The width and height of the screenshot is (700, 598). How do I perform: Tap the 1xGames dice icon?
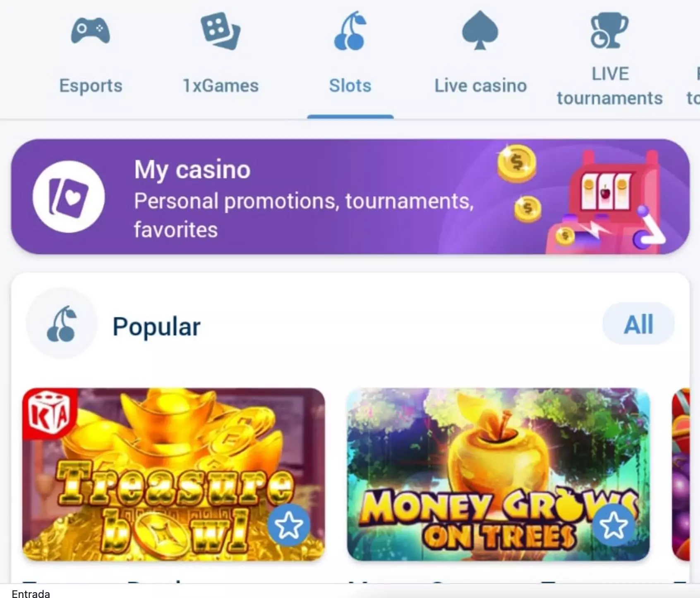221,31
